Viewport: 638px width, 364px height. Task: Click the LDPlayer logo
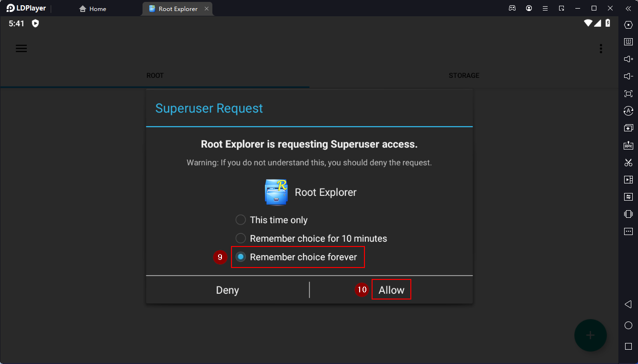pos(26,8)
